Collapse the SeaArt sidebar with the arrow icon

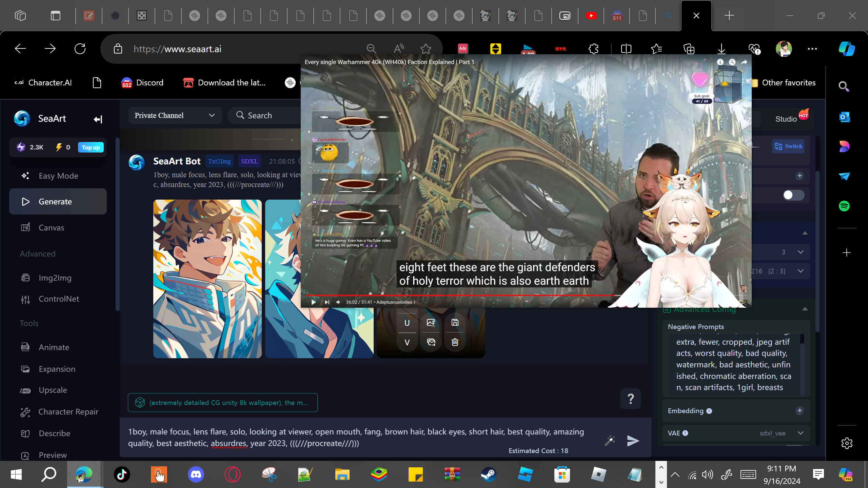(98, 119)
